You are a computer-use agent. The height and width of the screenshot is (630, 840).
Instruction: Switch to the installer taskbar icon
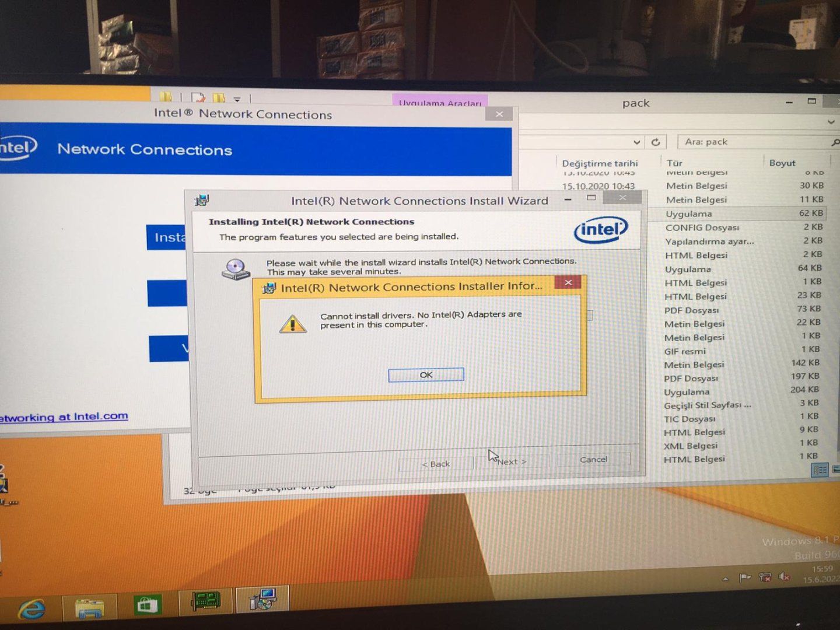tap(264, 599)
